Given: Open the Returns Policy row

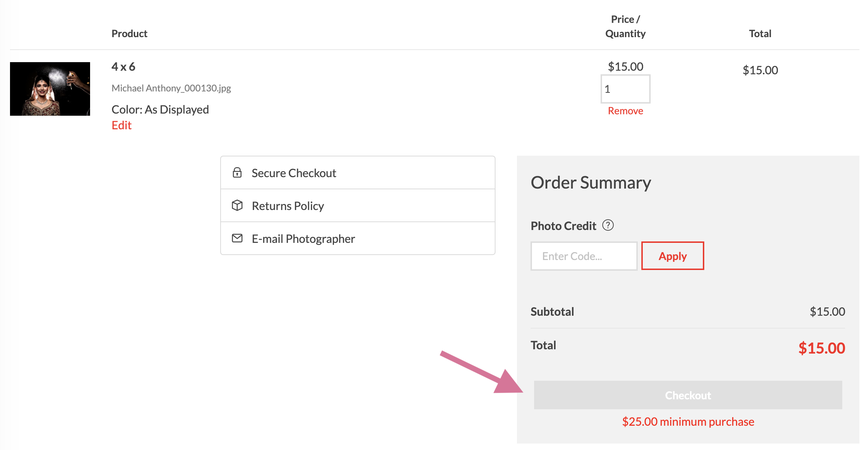Looking at the screenshot, I should pos(357,206).
